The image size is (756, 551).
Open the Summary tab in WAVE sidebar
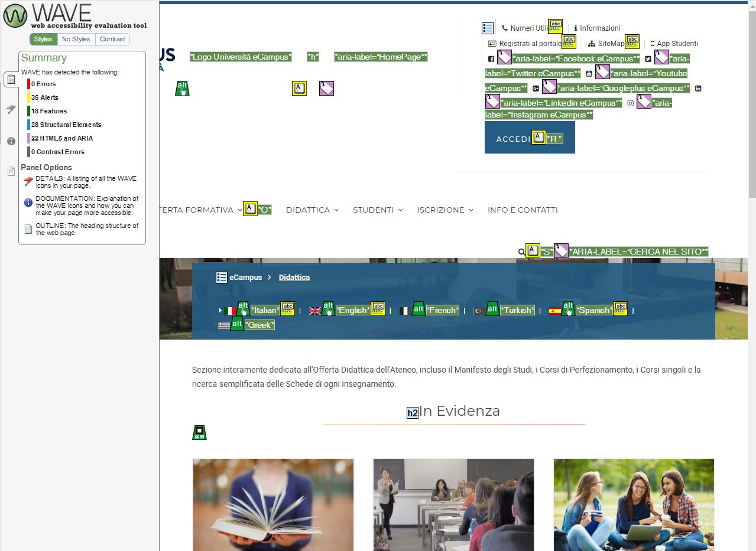point(11,79)
